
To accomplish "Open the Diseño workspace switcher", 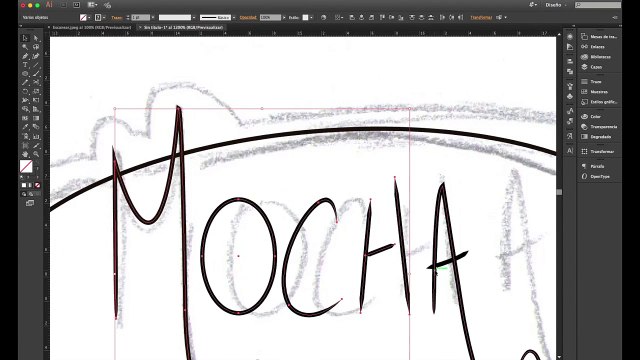I will (555, 5).
